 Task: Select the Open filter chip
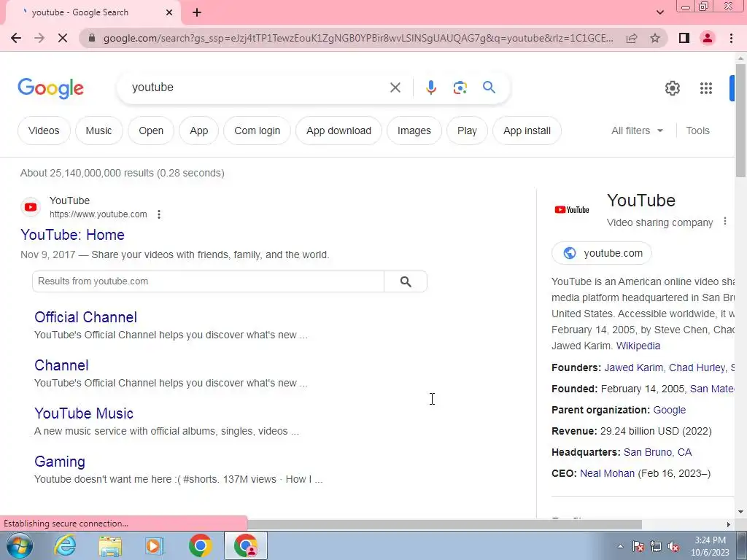151,131
